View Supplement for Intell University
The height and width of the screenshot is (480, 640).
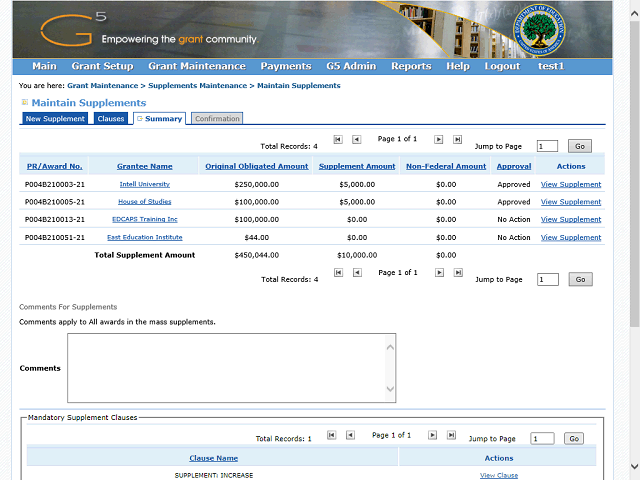click(571, 184)
